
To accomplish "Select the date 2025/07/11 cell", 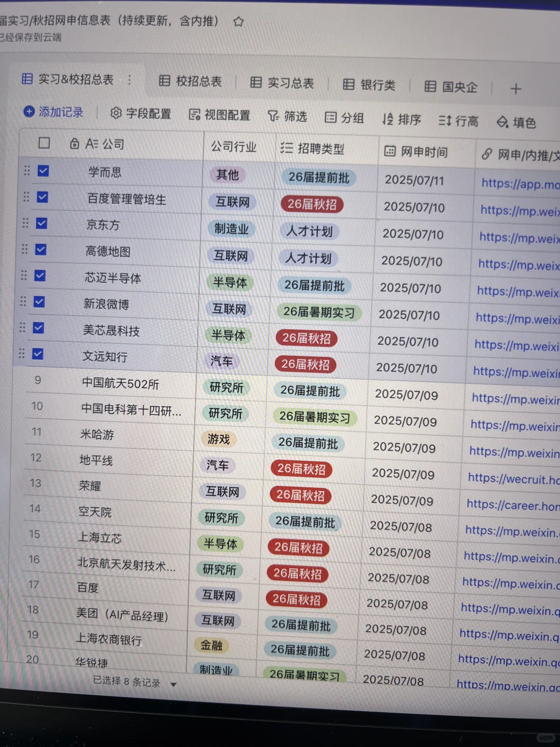I will click(x=414, y=180).
